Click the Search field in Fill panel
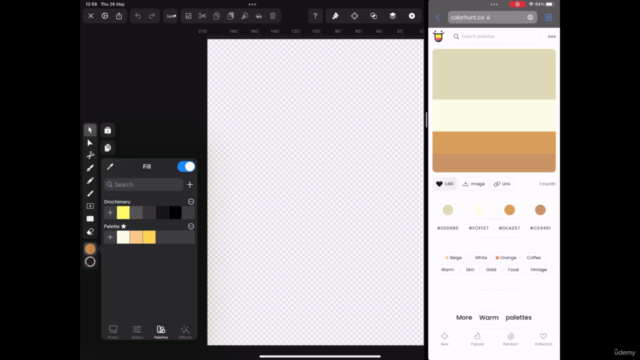The height and width of the screenshot is (360, 640). pos(143,184)
